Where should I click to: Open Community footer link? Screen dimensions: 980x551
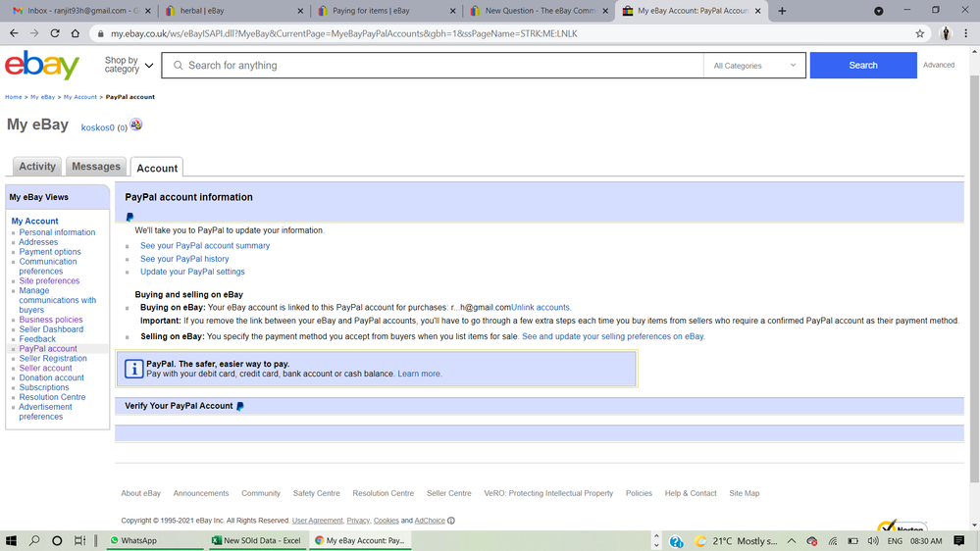pyautogui.click(x=261, y=493)
